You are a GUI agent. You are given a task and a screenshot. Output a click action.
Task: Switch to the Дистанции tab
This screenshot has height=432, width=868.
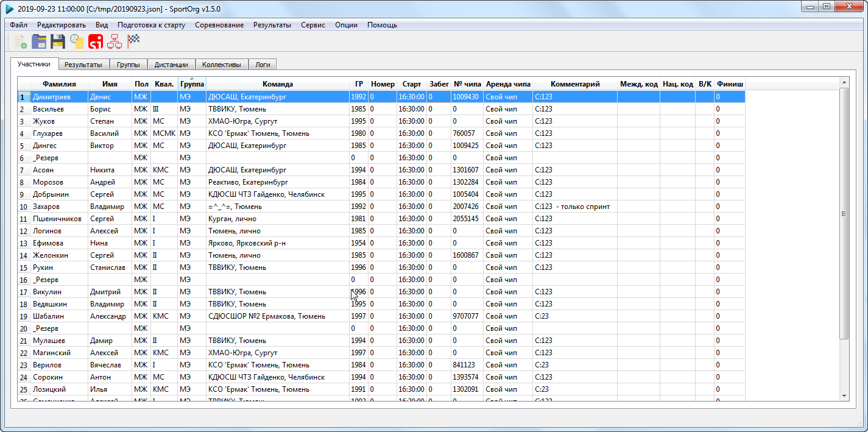(171, 64)
